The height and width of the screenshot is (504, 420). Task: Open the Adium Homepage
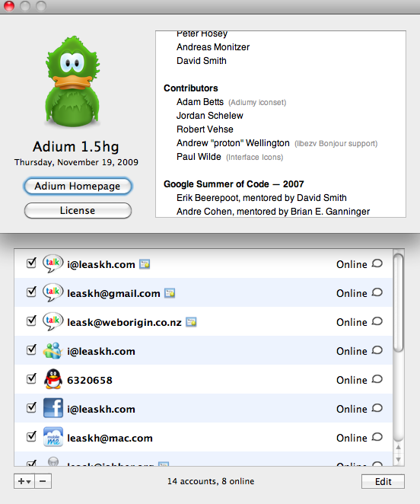78,186
